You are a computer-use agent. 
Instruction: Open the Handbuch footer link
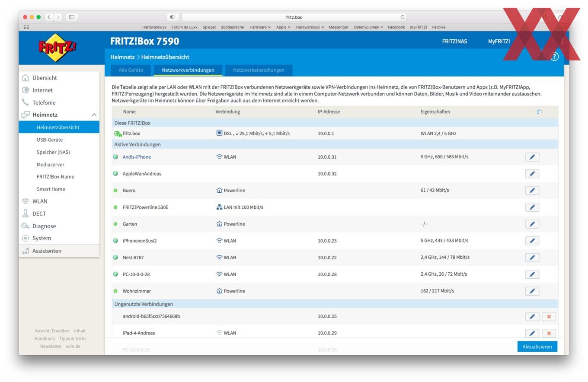point(45,339)
